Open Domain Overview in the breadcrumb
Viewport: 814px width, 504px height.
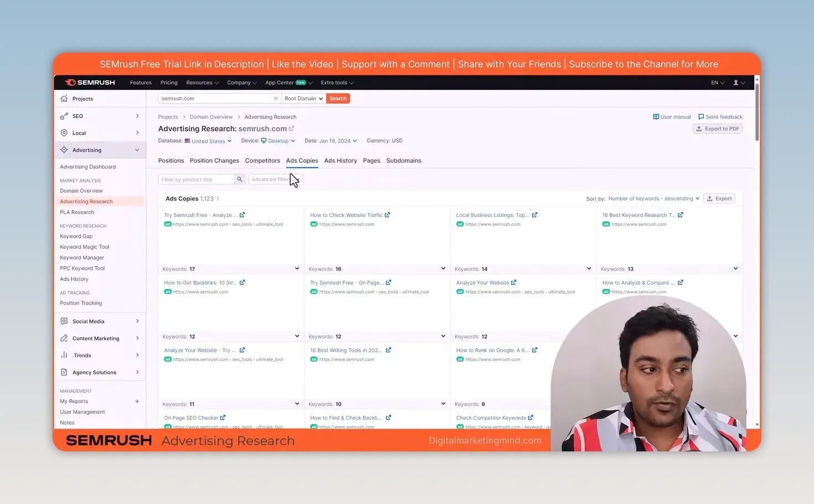tap(211, 117)
